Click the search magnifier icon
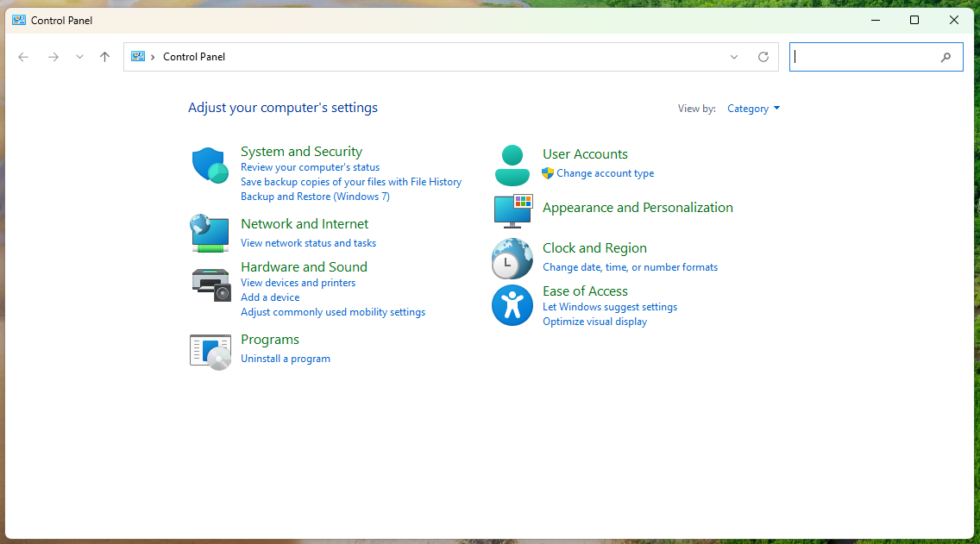Viewport: 980px width, 544px height. [945, 57]
